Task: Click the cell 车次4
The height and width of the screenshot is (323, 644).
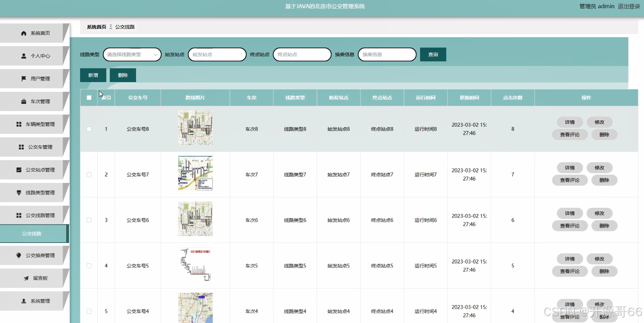Action: pos(252,311)
